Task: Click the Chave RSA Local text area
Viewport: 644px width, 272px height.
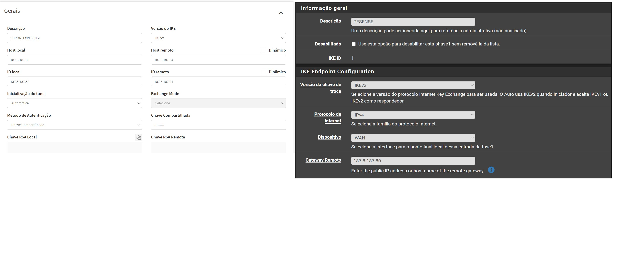Action: 74,147
